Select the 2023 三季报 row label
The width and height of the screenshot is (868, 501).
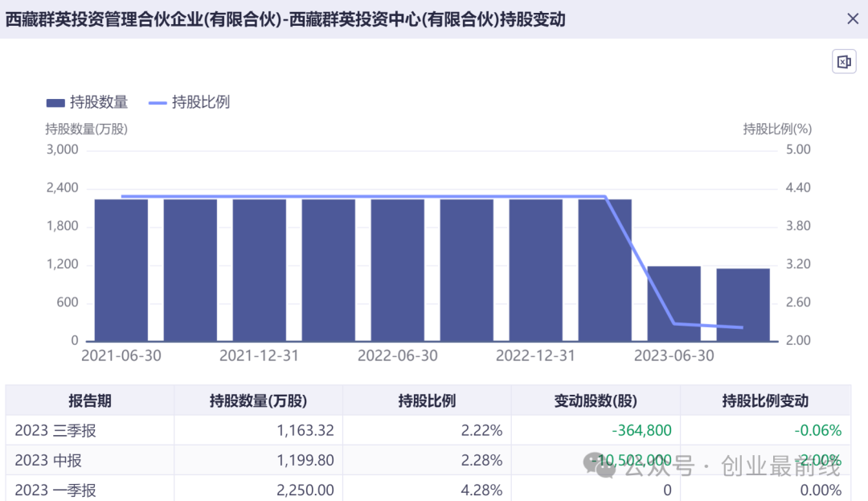(55, 431)
